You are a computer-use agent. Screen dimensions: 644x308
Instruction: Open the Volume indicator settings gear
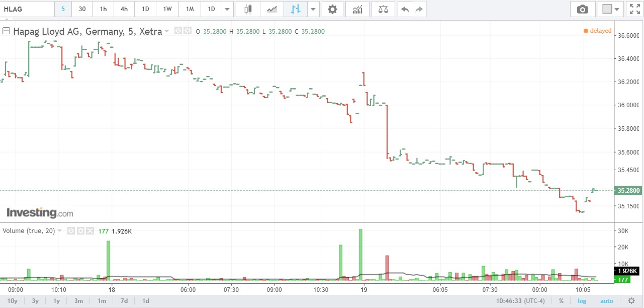[x=80, y=230]
